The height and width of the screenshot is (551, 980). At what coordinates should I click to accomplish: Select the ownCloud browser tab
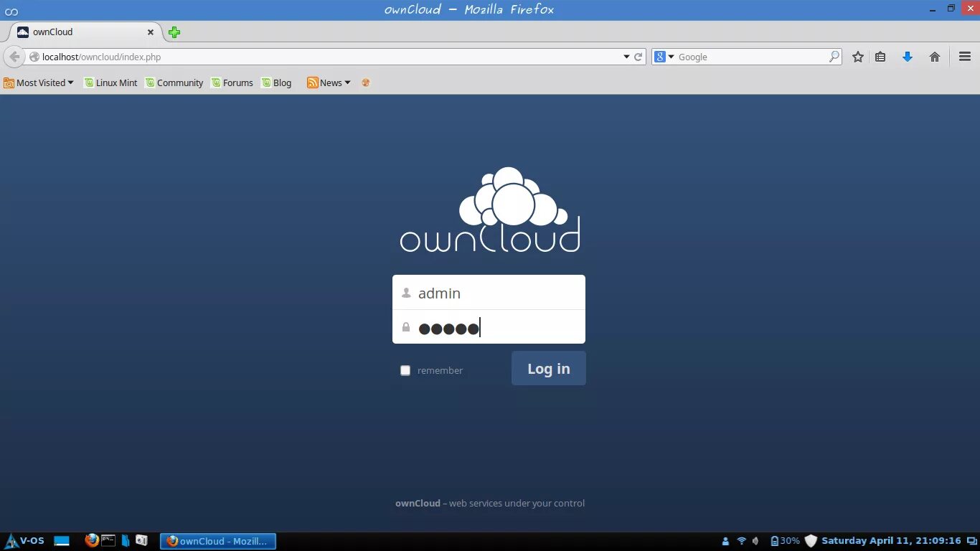coord(86,32)
